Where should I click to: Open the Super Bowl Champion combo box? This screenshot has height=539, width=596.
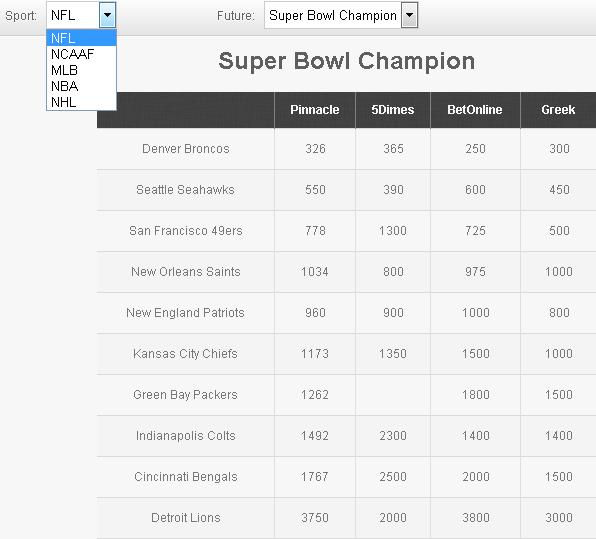(341, 15)
